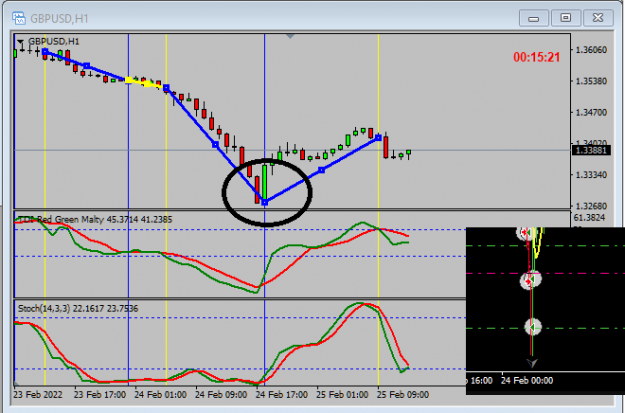Click the 23 Feb 2022 date label

click(38, 395)
